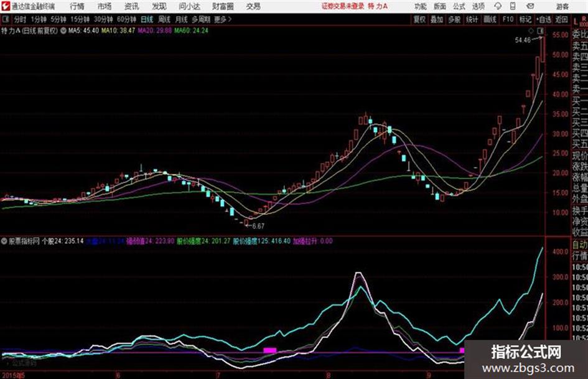
Task: Click the MA20: 29.88 value
Action: click(x=154, y=30)
